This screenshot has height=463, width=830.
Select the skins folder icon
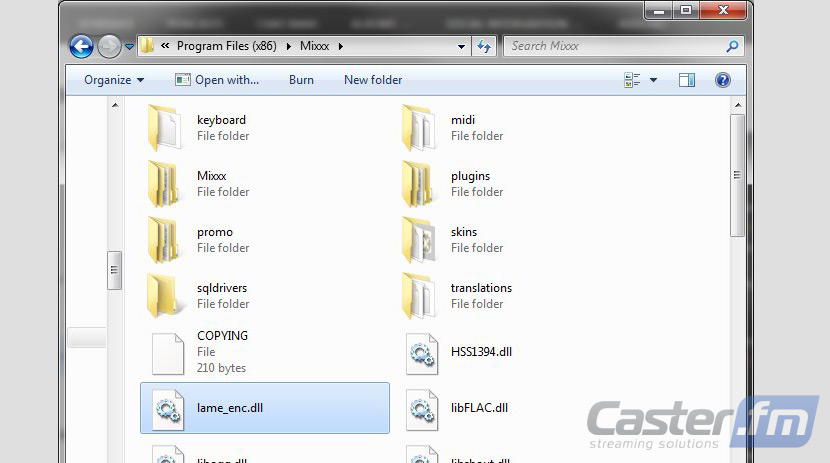tap(419, 240)
